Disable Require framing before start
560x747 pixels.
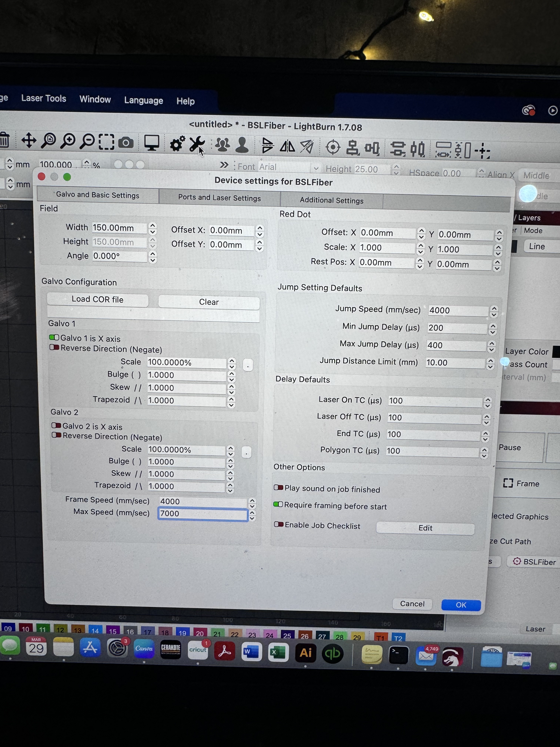coord(278,504)
